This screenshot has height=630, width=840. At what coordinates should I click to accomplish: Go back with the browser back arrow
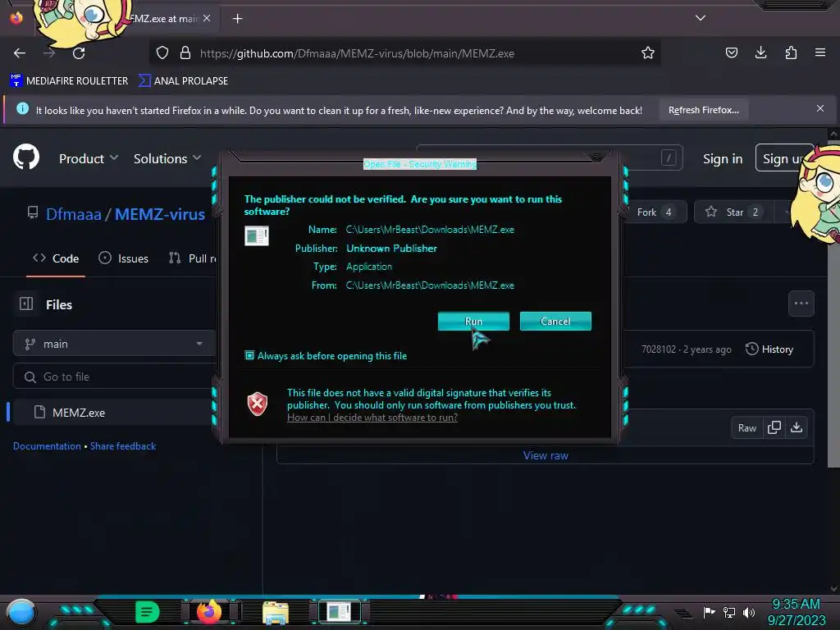click(20, 53)
